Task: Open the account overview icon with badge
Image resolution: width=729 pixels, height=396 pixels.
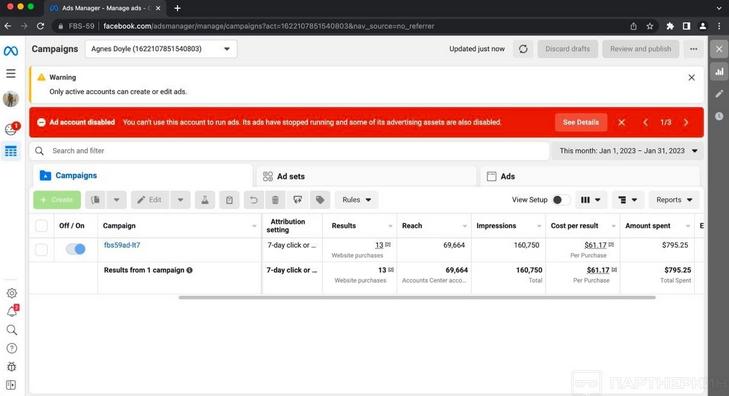Action: [11, 129]
